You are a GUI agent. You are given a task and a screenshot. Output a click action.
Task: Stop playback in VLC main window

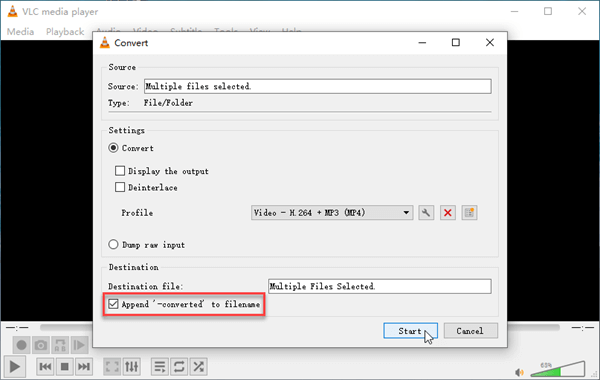click(x=64, y=367)
